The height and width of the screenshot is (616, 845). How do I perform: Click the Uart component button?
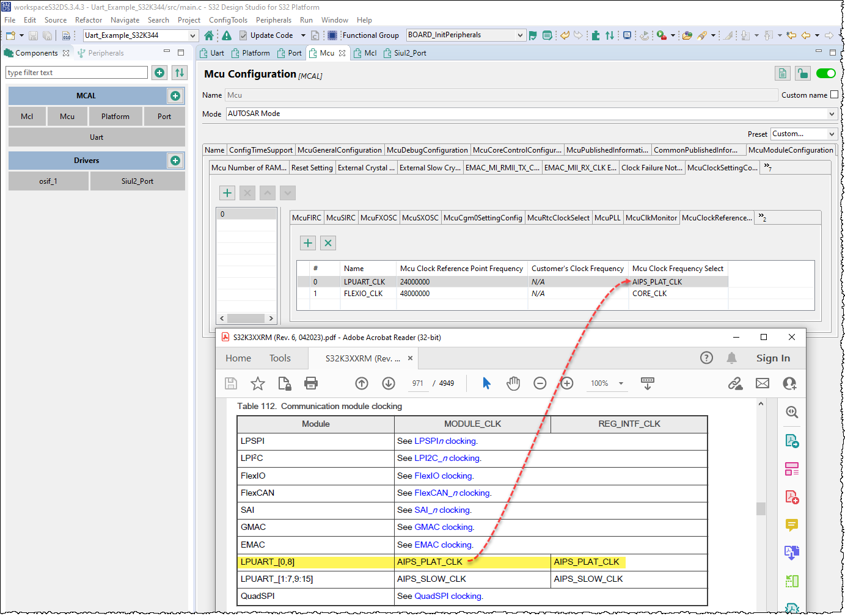pos(97,137)
